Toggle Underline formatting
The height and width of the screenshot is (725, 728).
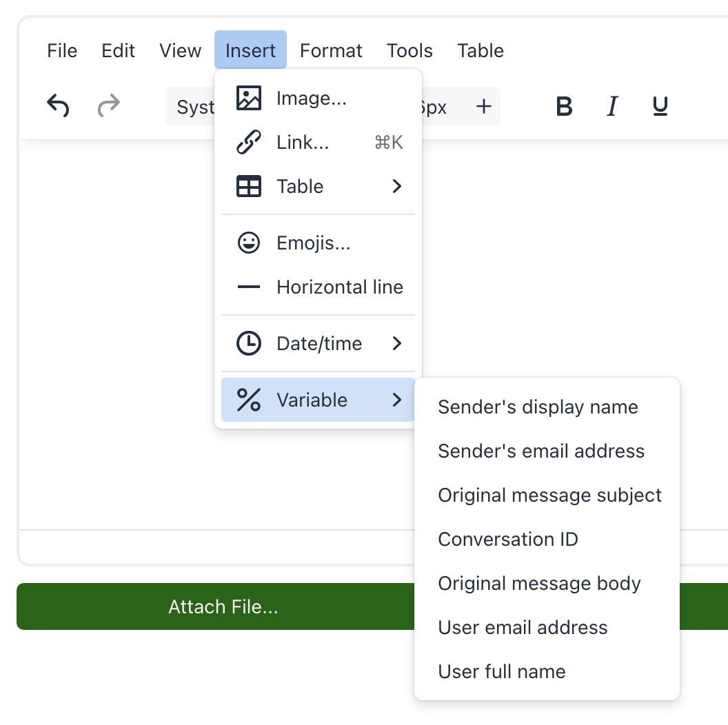tap(660, 106)
